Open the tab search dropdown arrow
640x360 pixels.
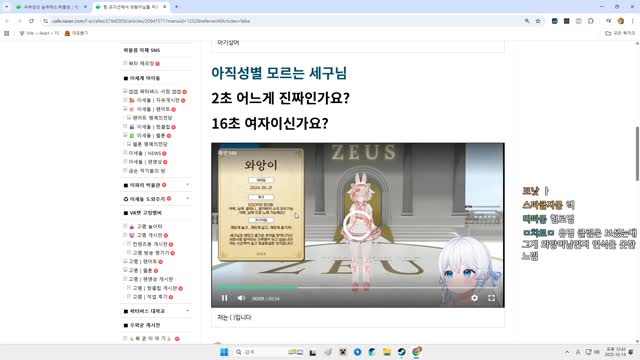click(6, 7)
